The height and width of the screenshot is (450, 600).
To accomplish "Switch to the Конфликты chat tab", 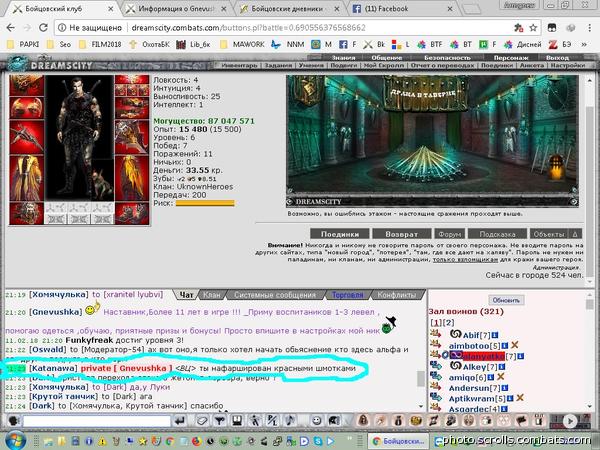I will click(x=396, y=295).
